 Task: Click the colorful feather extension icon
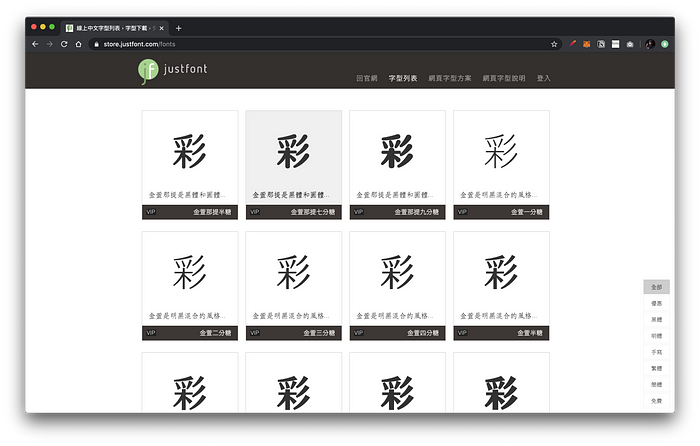pos(572,44)
